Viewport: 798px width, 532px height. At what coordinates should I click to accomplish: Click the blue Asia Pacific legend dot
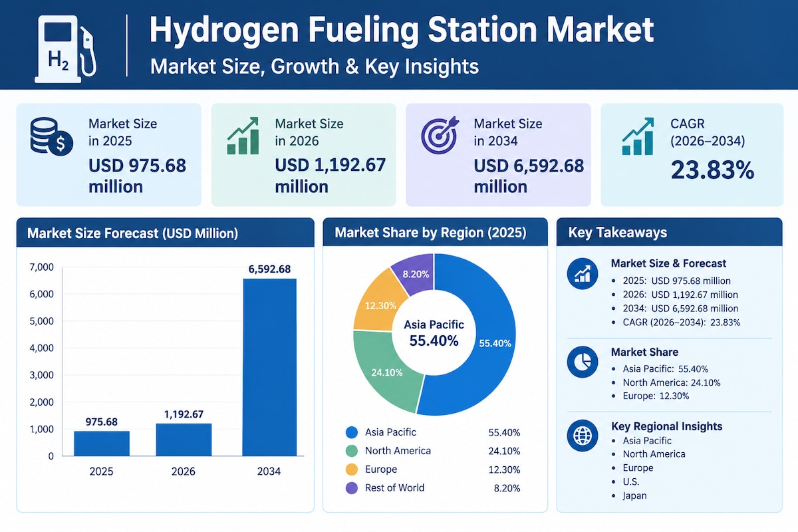coord(352,432)
